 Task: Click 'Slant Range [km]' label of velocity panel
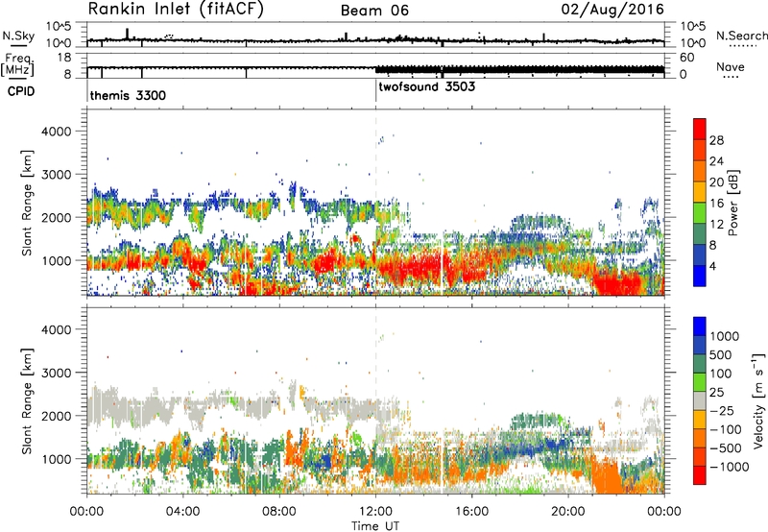pos(27,400)
